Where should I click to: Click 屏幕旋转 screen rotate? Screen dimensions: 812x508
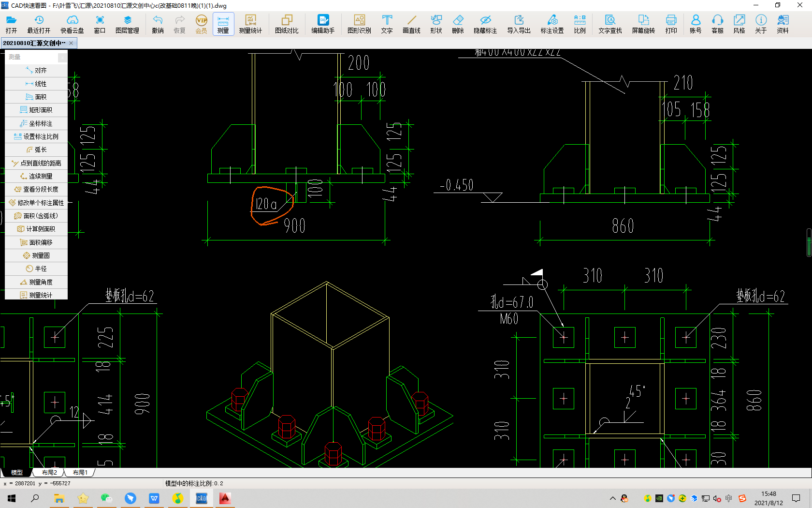[643, 24]
